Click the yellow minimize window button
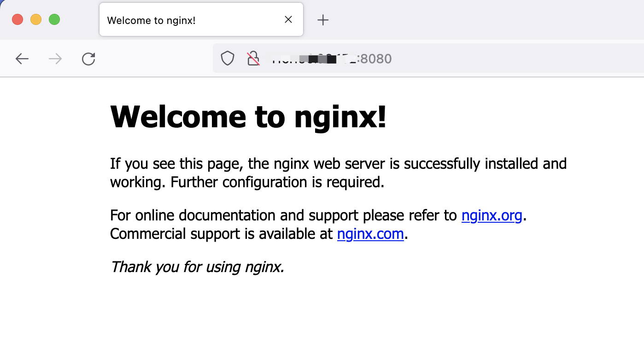Image resolution: width=644 pixels, height=356 pixels. click(x=36, y=19)
